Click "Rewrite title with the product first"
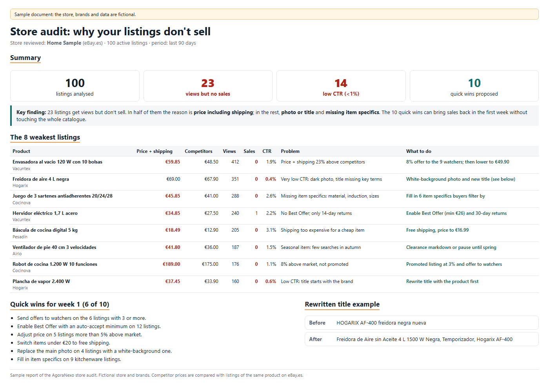549x392 pixels. pos(442,281)
